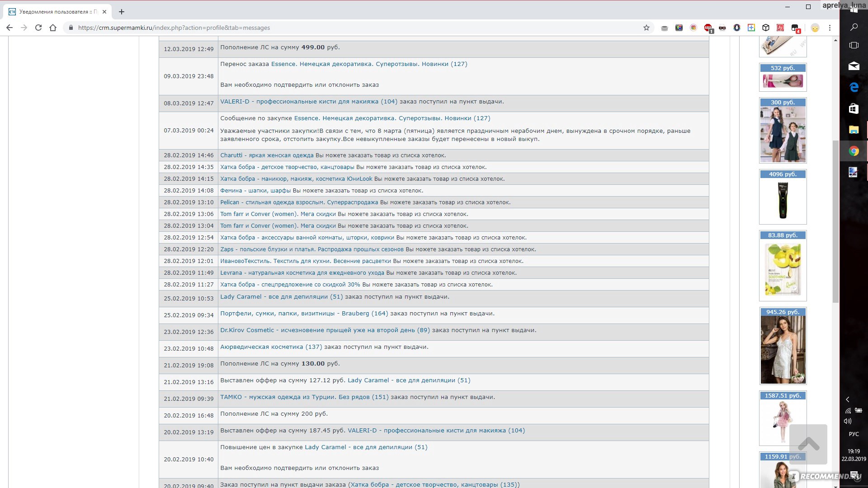
Task: Show hidden system tray icons
Action: (848, 399)
